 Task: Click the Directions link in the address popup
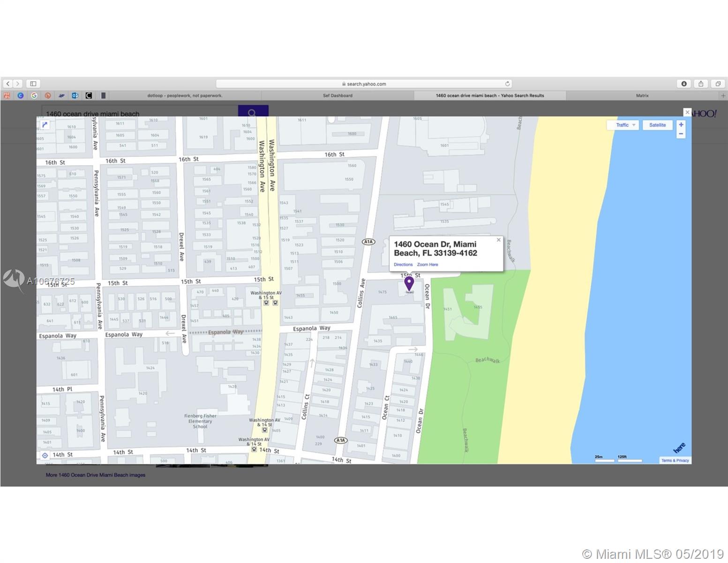click(x=403, y=265)
